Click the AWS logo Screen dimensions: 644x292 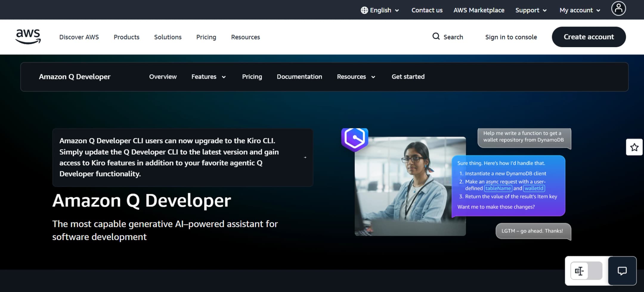pos(28,37)
